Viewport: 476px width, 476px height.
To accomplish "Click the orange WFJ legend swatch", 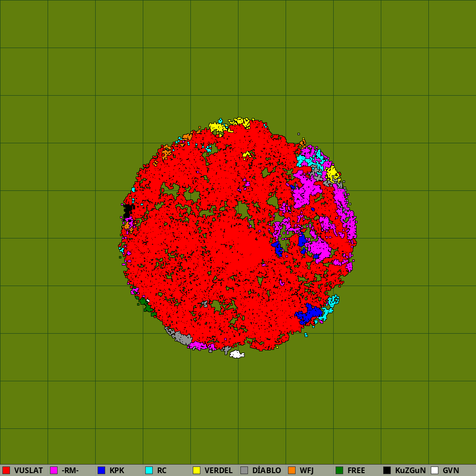I will [292, 470].
